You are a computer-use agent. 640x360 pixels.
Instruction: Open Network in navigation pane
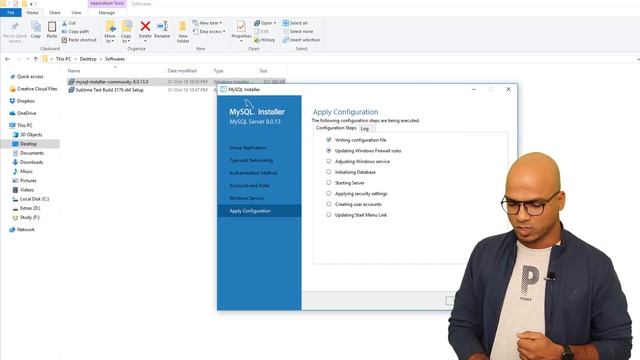pyautogui.click(x=25, y=229)
